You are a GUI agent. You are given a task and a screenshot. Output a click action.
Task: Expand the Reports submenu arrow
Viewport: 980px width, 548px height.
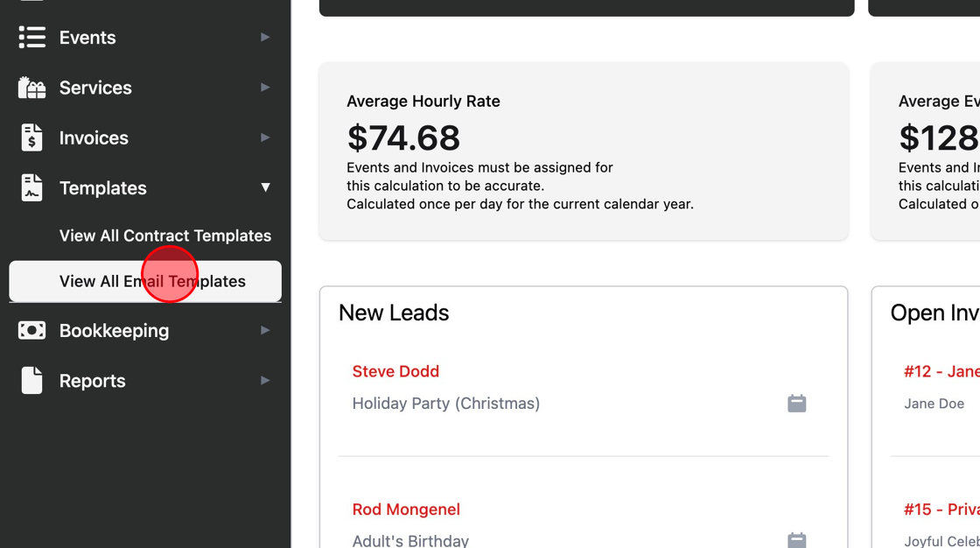coord(265,381)
